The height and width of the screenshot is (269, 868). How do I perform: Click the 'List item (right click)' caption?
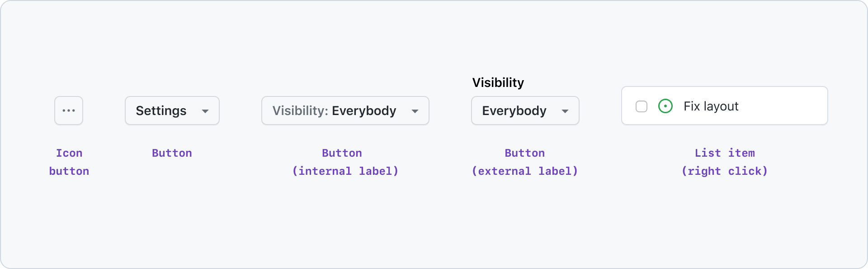click(x=725, y=162)
